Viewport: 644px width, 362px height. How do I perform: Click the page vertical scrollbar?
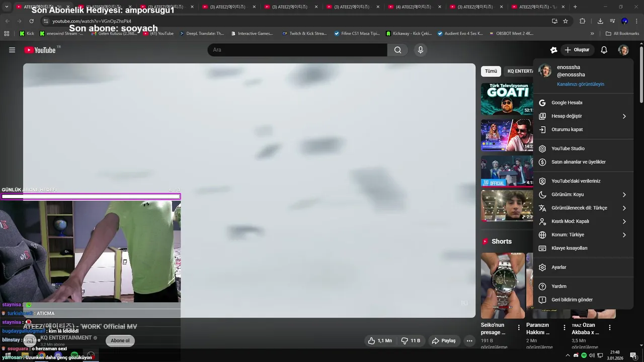641,75
